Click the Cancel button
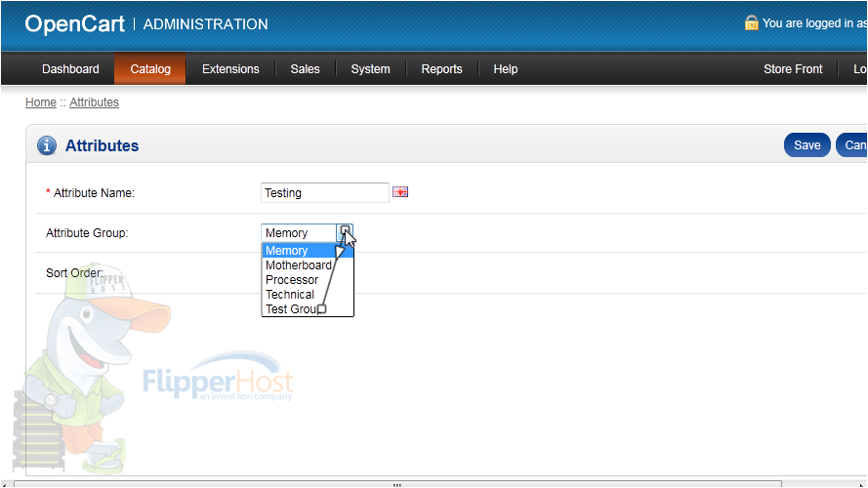The image size is (868, 488). [x=852, y=145]
